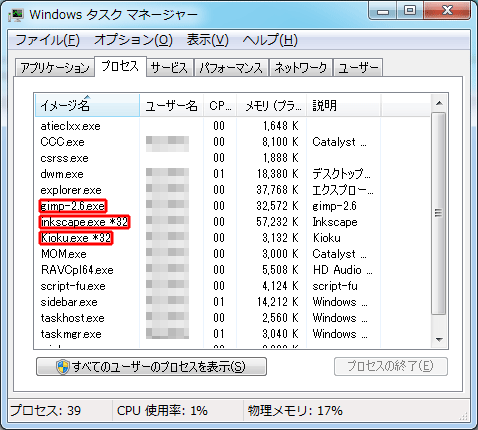Select the taskhost.exe process
Viewport: 478px width, 430px height.
tap(72, 318)
